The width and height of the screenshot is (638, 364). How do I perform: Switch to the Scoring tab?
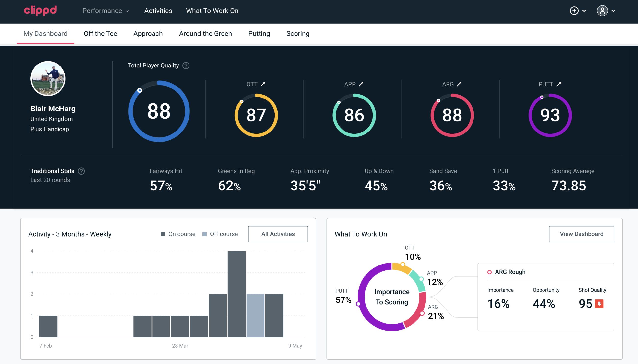(297, 33)
